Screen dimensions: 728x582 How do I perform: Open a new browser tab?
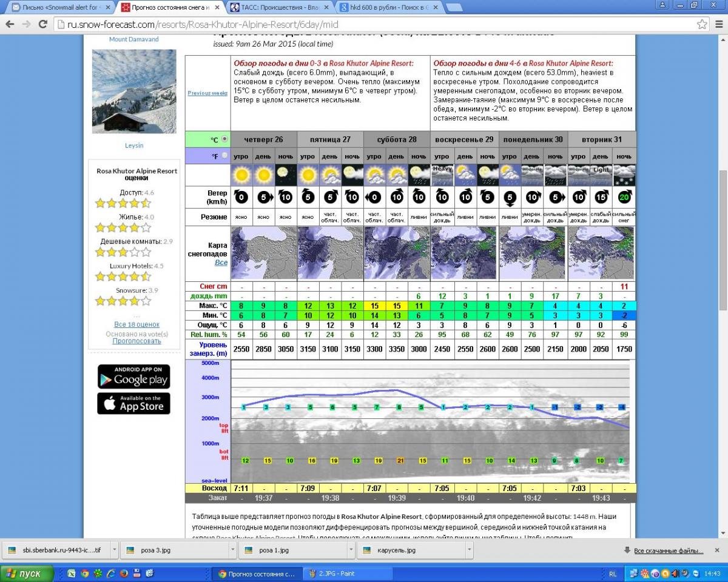click(454, 7)
